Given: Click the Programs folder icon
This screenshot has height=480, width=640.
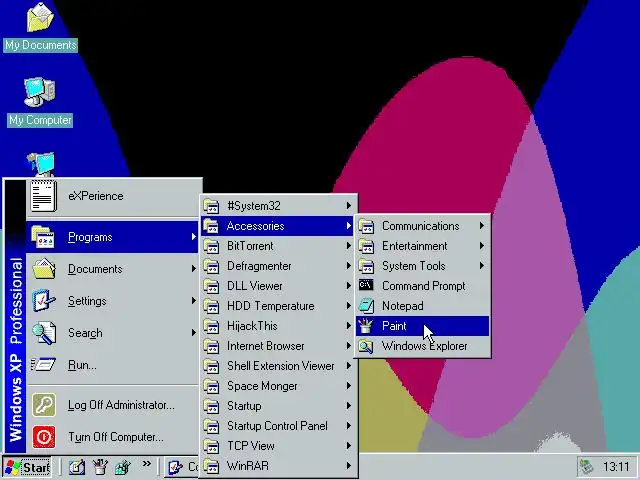Looking at the screenshot, I should pyautogui.click(x=43, y=237).
